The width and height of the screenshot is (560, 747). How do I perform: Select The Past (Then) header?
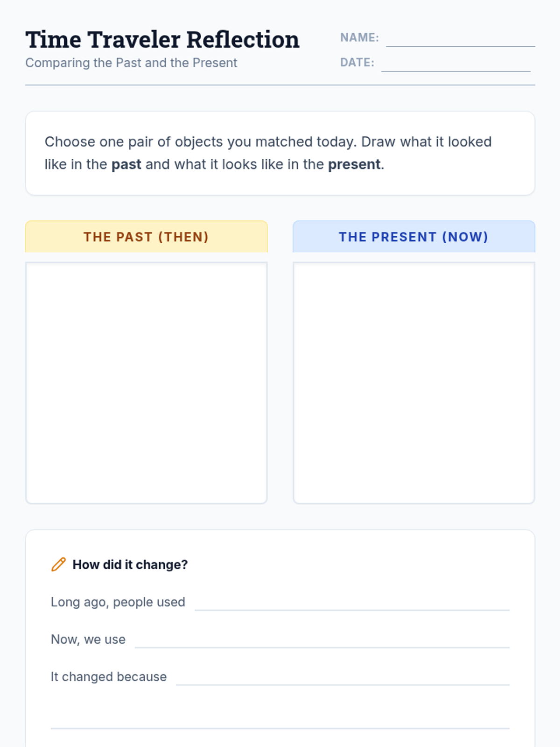(146, 237)
